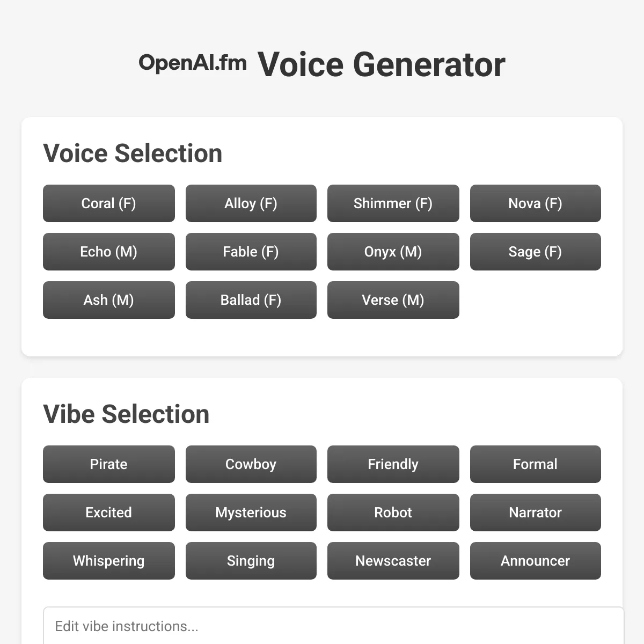Select the Echo (M) voice
The width and height of the screenshot is (644, 644).
pos(108,252)
